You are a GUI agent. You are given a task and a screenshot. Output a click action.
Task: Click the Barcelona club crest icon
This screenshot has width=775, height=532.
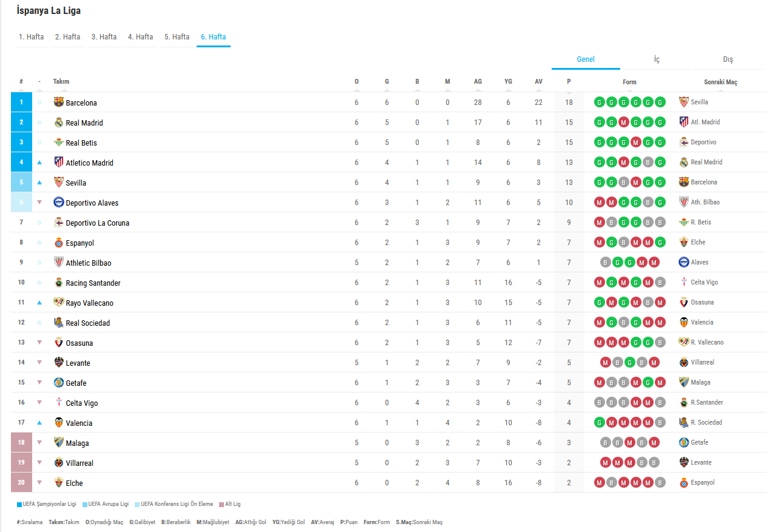(x=59, y=102)
